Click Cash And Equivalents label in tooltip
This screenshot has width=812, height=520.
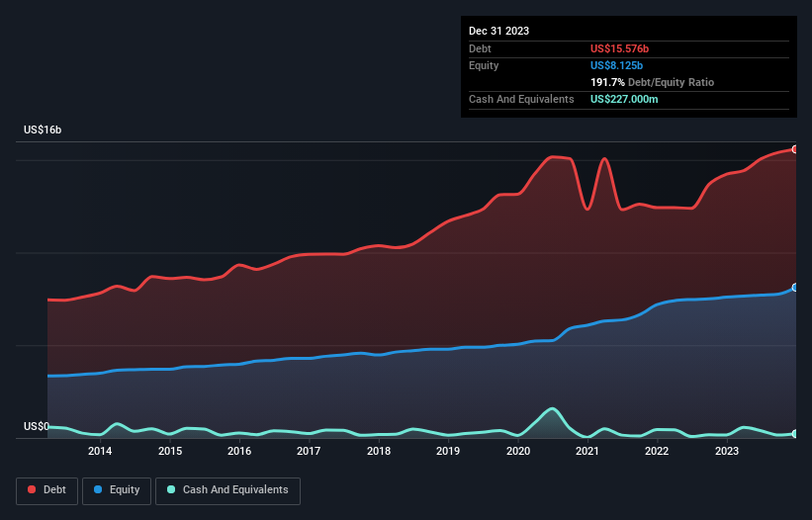tap(521, 99)
